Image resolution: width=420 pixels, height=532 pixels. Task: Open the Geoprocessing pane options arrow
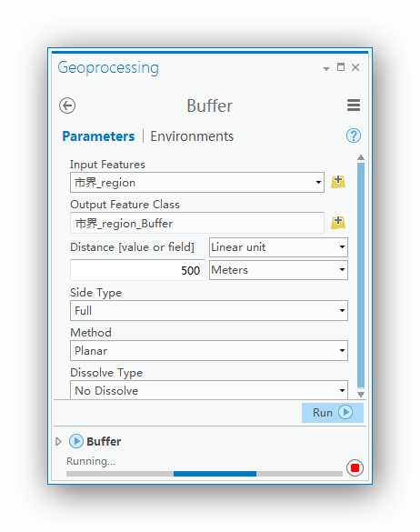click(326, 69)
